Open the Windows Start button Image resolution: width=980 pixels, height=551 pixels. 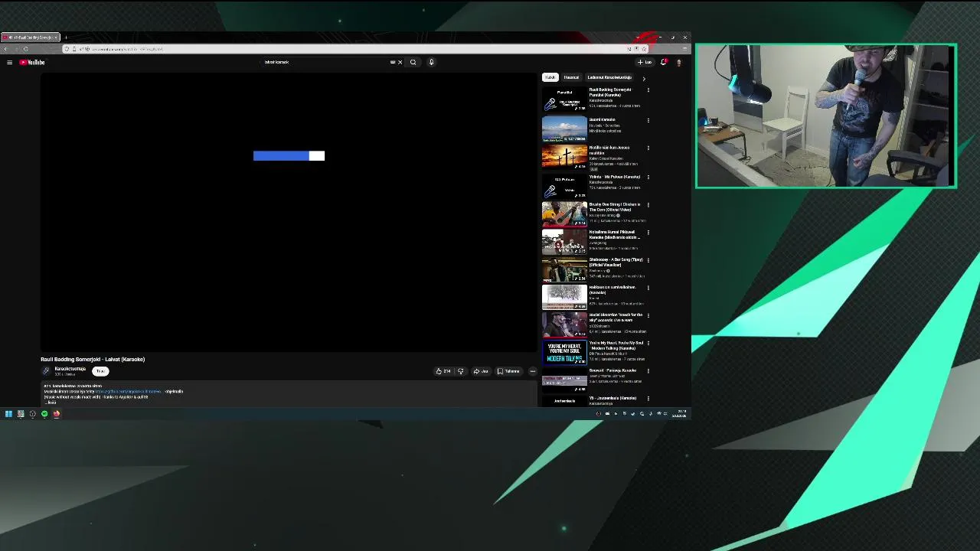8,414
